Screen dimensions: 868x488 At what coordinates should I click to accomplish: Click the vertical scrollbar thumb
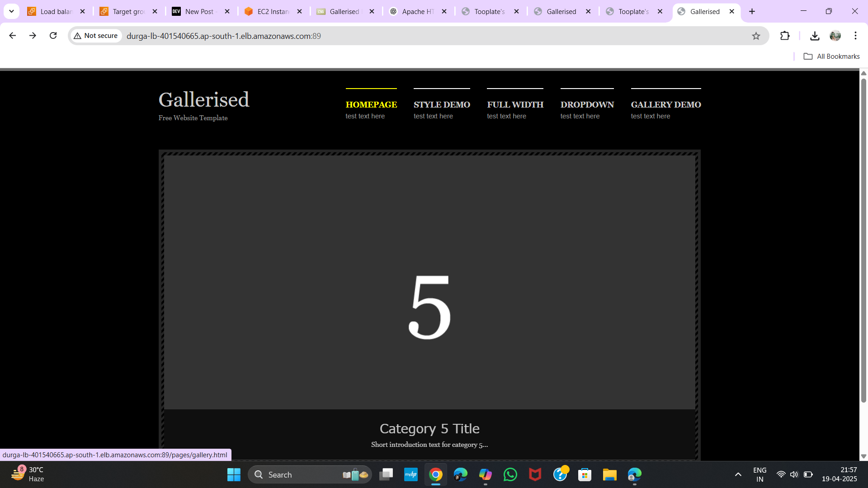[863, 240]
